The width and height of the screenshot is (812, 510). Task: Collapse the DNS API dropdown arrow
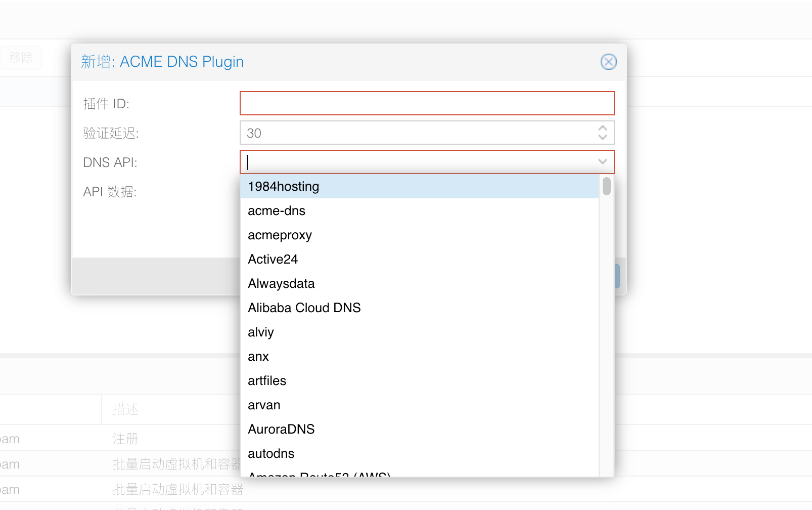tap(602, 162)
